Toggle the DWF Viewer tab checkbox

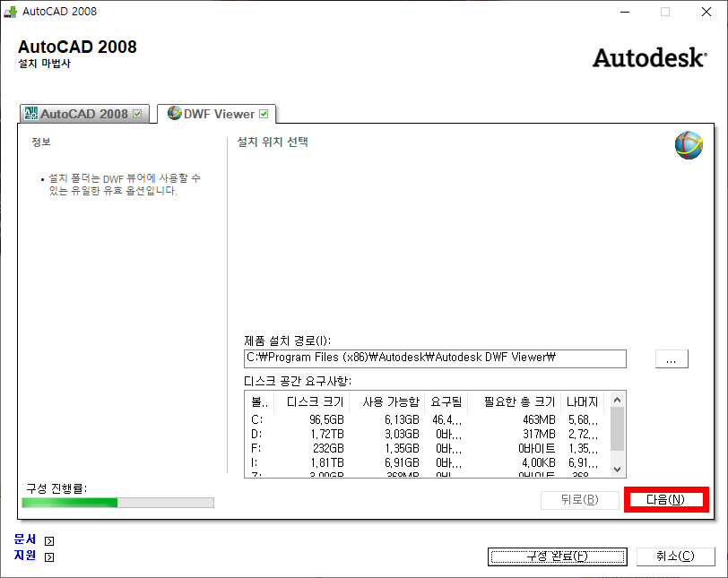click(x=264, y=114)
